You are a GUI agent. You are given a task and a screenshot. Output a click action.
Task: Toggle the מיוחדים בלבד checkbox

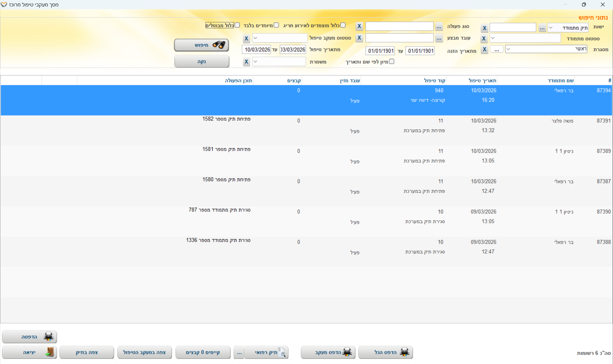tap(276, 25)
